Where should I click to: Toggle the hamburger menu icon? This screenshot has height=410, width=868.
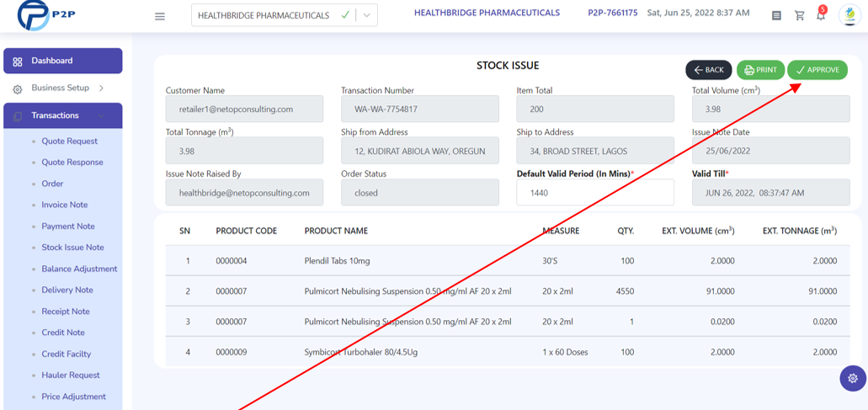click(160, 17)
